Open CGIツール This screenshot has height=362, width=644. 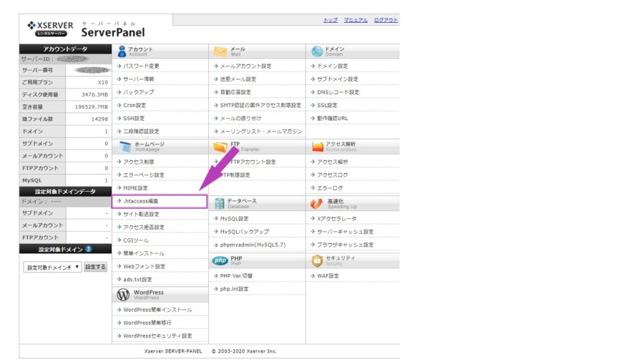(x=136, y=240)
